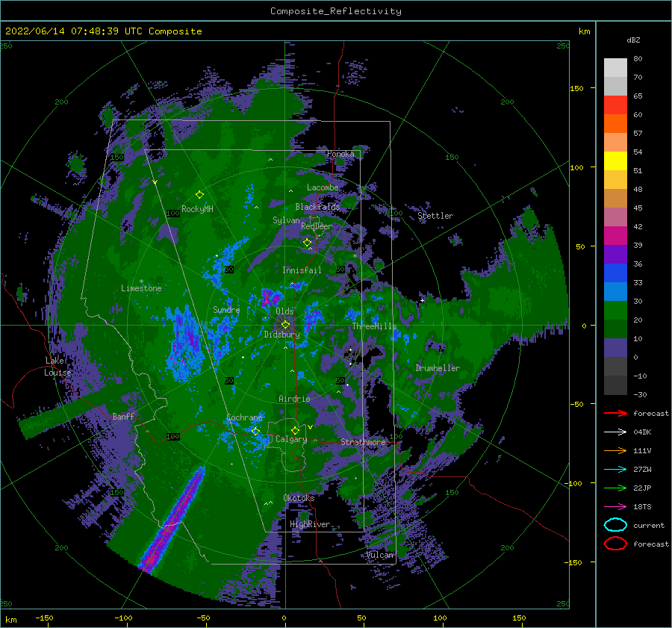The image size is (672, 628).
Task: Click the Lacombe city label
Action: 323,187
